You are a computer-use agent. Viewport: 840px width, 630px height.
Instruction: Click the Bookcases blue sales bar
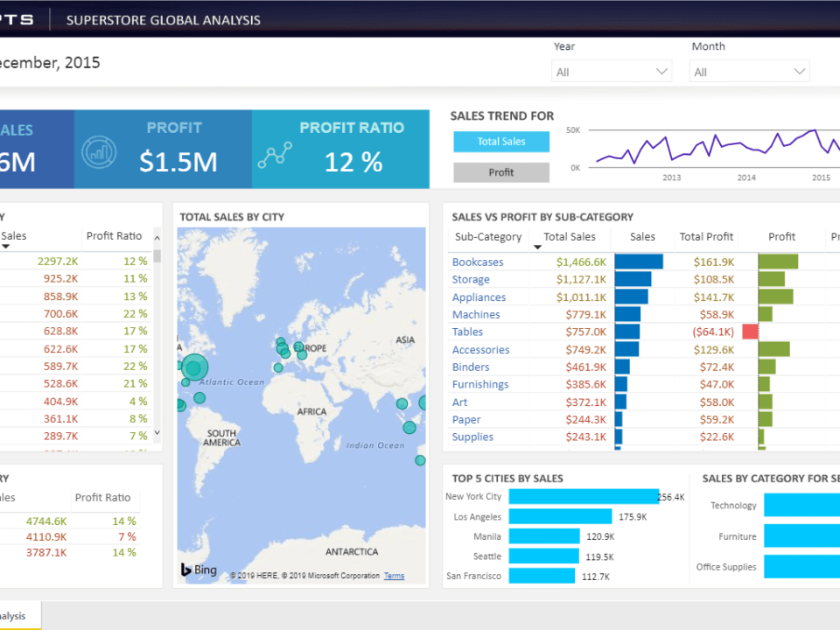[639, 262]
